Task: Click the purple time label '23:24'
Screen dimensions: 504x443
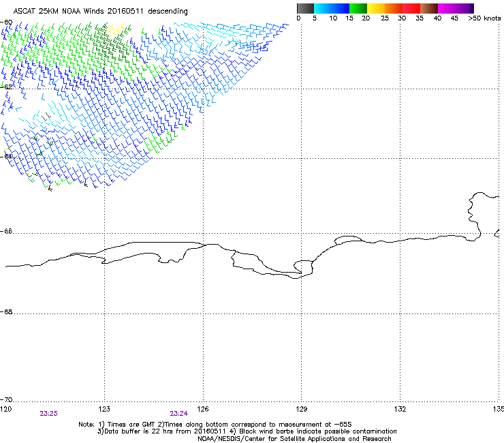Action: [x=178, y=414]
